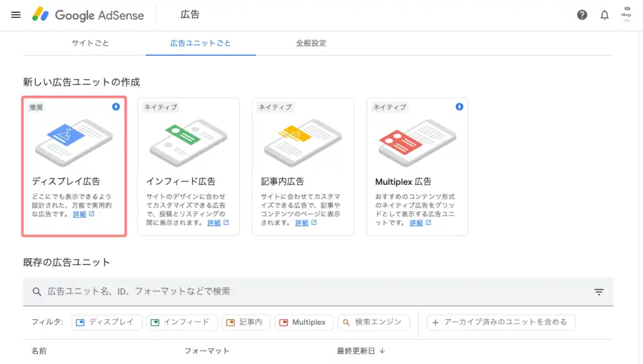
Task: Click the blue phone illustration for ディスプレイ
Action: coord(74,142)
